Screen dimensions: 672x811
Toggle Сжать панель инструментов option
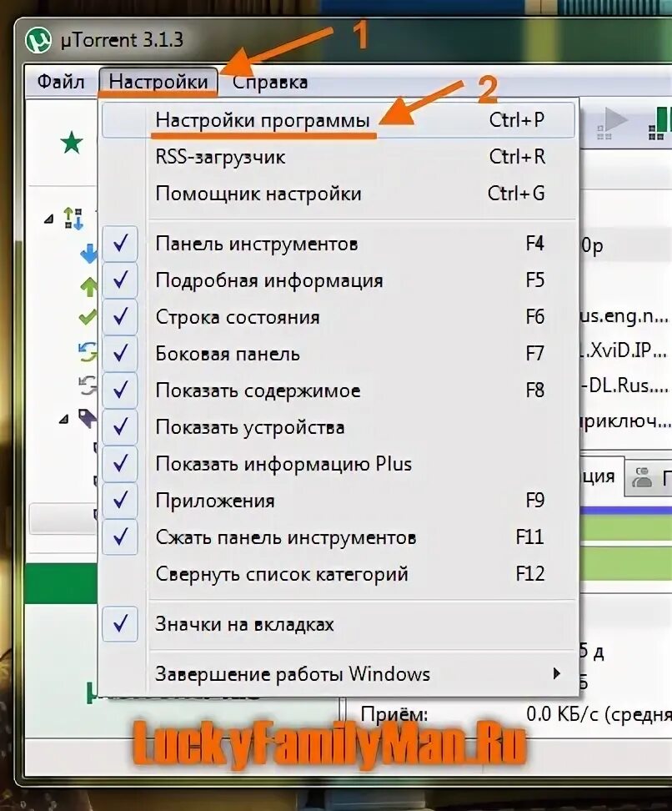tap(338, 537)
